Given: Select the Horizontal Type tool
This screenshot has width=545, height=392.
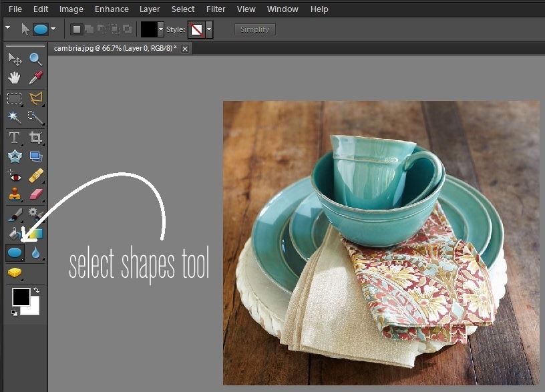Looking at the screenshot, I should pos(14,138).
